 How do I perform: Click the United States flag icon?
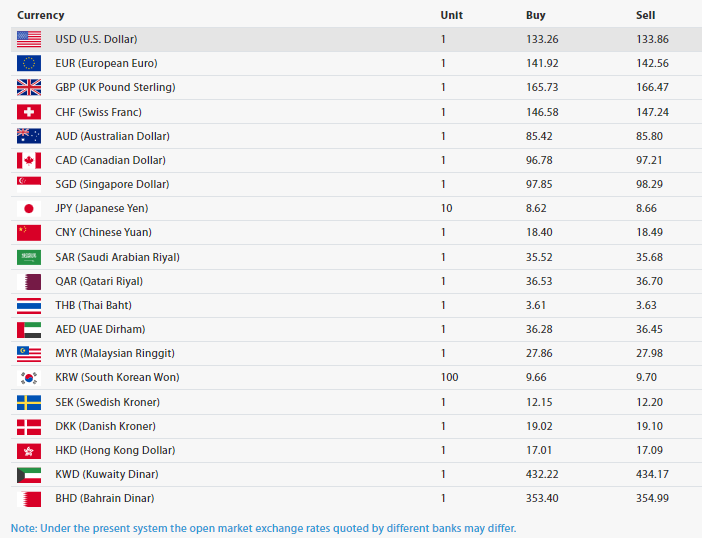click(29, 39)
